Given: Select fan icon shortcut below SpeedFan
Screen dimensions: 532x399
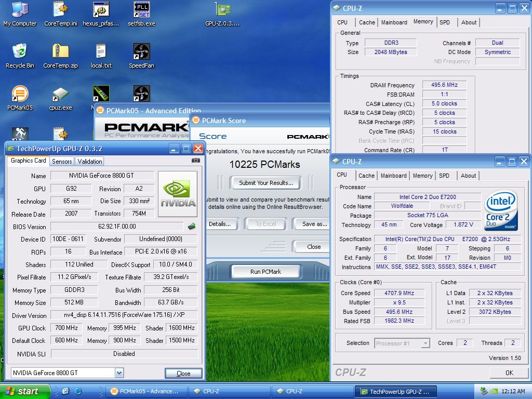Looking at the screenshot, I should [x=141, y=94].
